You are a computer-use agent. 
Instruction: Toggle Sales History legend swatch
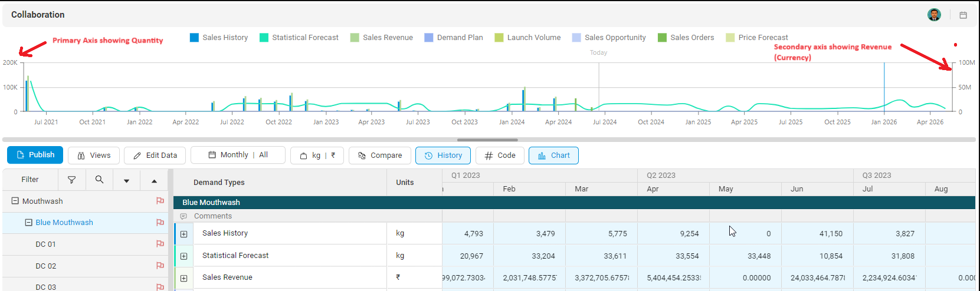[194, 37]
